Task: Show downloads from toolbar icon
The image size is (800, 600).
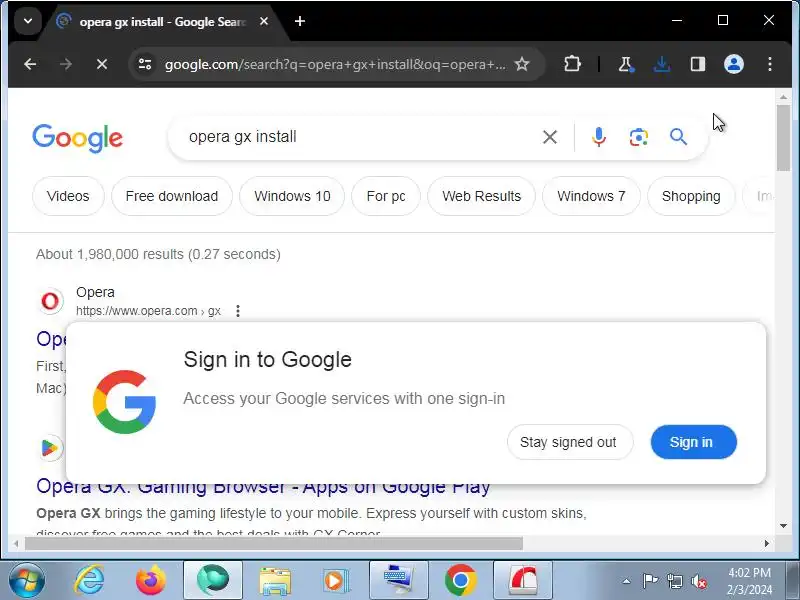Action: [x=661, y=64]
